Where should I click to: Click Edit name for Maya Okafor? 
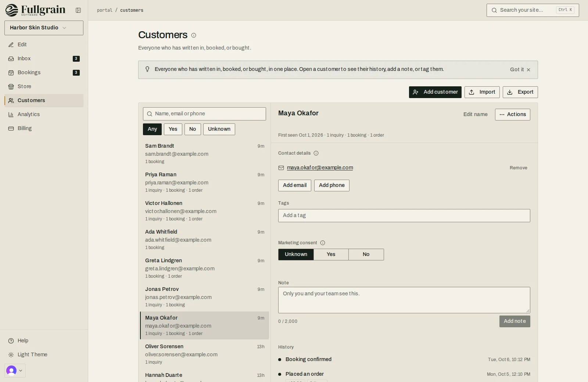(x=475, y=115)
